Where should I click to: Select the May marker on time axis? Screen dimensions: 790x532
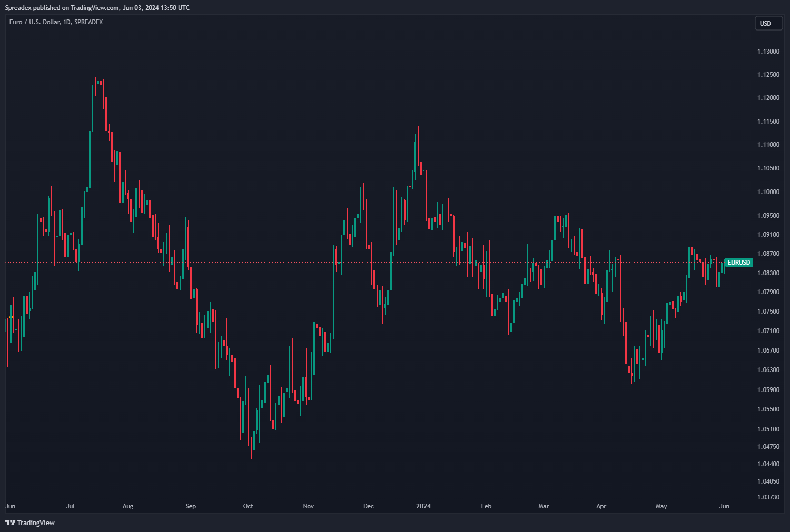tap(661, 506)
